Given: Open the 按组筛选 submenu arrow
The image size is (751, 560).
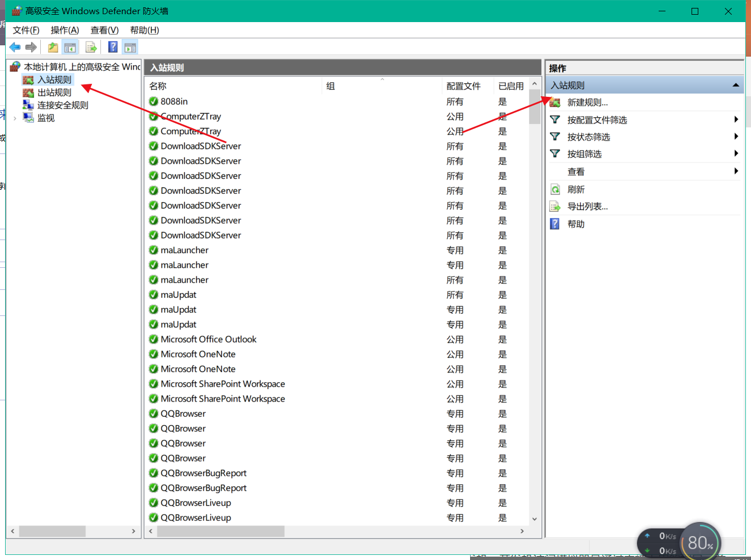Looking at the screenshot, I should (x=736, y=153).
